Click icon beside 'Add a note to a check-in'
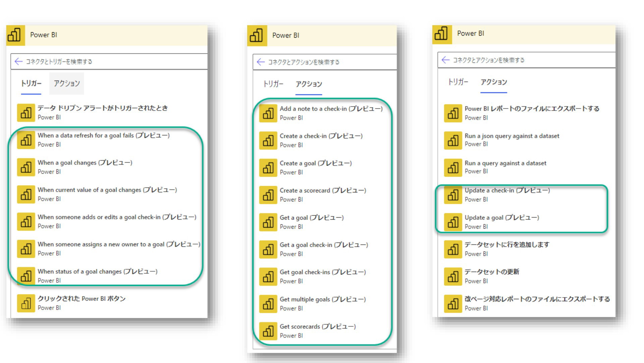The width and height of the screenshot is (644, 363). click(268, 113)
